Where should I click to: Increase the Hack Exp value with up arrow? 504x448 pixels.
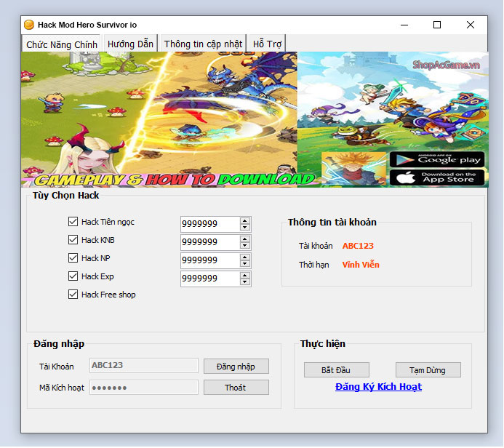tap(245, 275)
